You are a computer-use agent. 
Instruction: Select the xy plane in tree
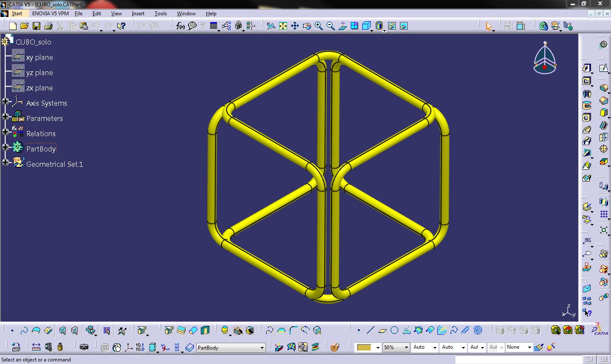[39, 57]
